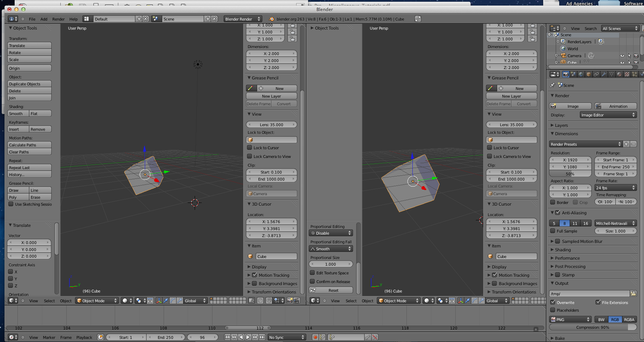
Task: Open the 24 fps frame rate dropdown
Action: (x=616, y=188)
